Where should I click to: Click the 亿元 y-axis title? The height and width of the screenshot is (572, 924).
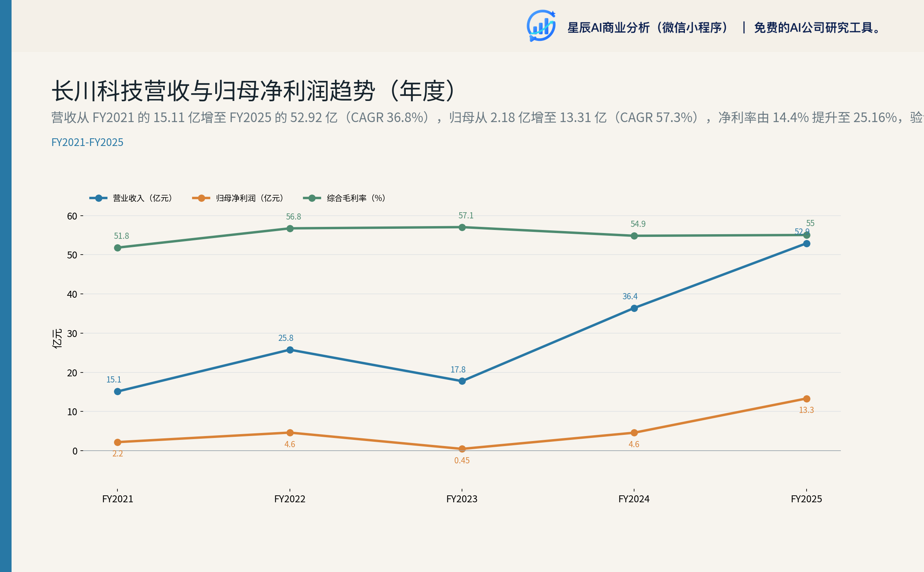(57, 339)
